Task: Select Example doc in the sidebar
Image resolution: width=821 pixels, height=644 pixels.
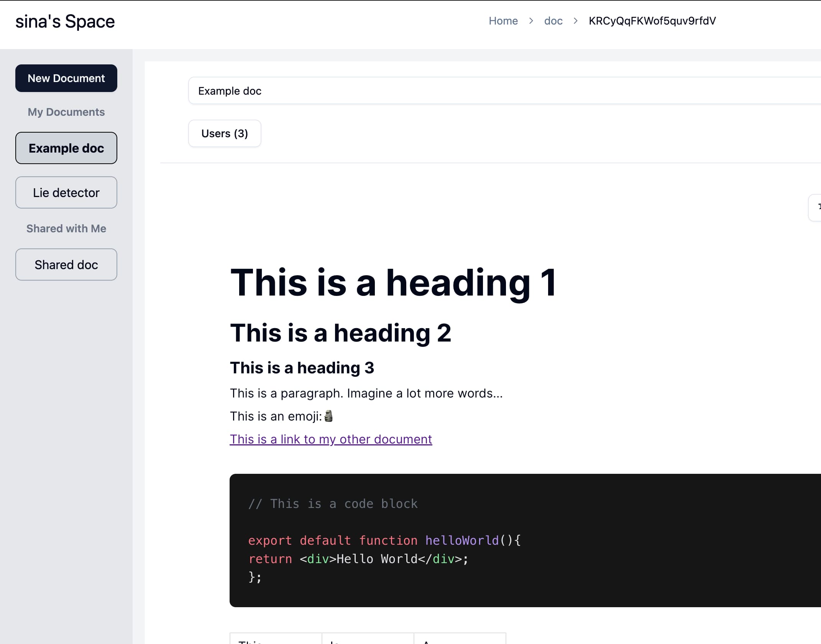Action: (66, 148)
